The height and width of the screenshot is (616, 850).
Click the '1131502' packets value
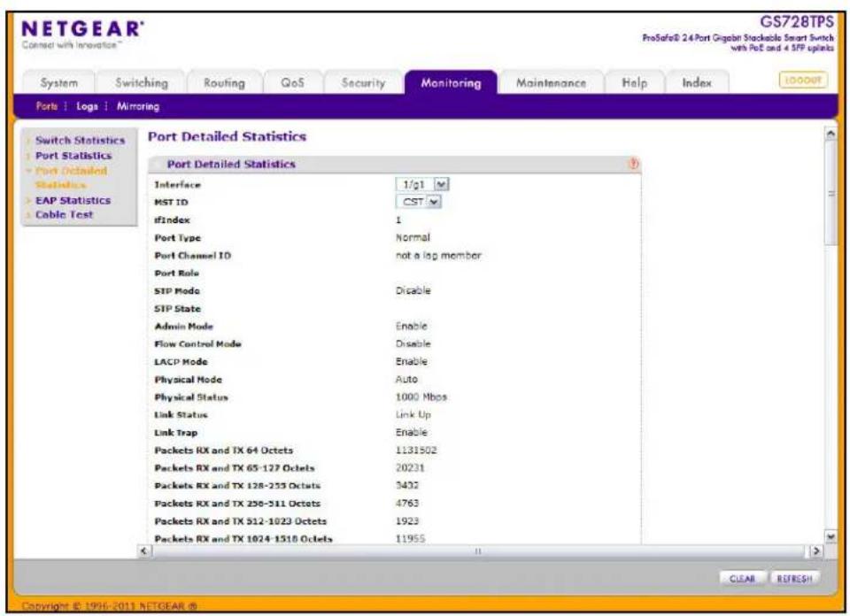[x=416, y=450]
